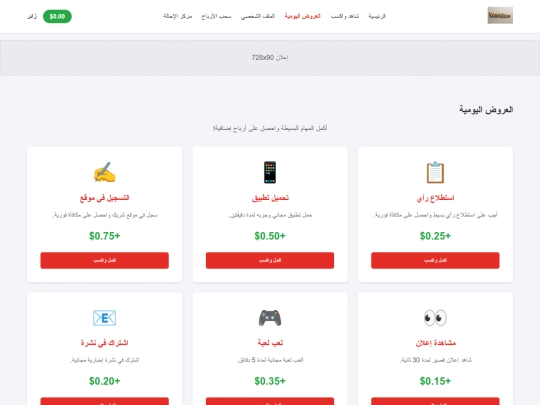Click the game controller icon

click(x=270, y=318)
